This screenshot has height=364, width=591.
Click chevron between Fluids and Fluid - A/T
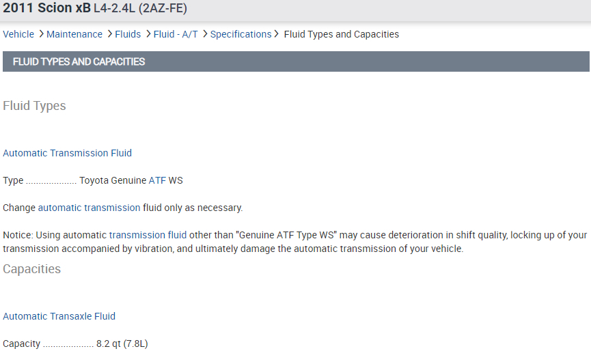(148, 34)
